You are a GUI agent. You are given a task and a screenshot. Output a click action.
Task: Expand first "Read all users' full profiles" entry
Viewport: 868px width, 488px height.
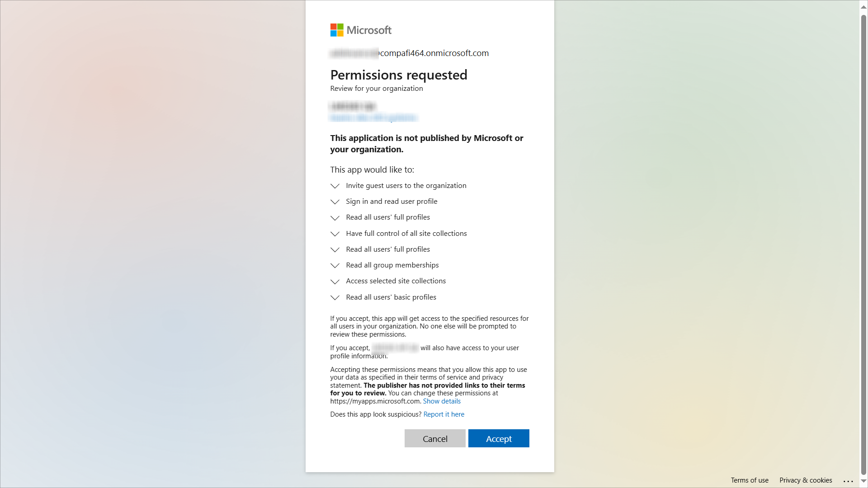(335, 218)
